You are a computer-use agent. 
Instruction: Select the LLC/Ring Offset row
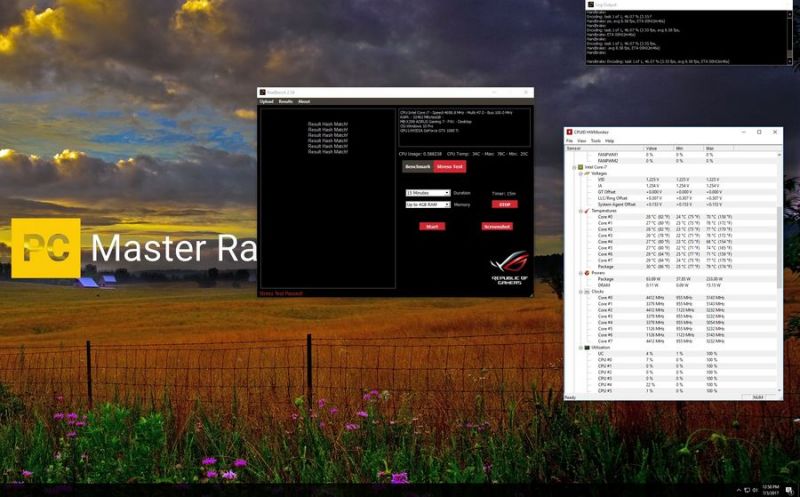673,198
